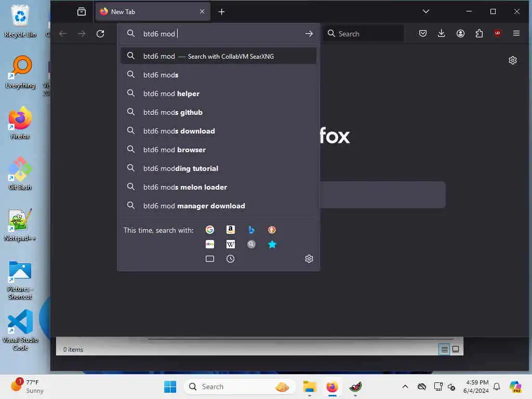Open the Copilot preview icon in taskbar
This screenshot has width=532, height=399.
[x=515, y=387]
